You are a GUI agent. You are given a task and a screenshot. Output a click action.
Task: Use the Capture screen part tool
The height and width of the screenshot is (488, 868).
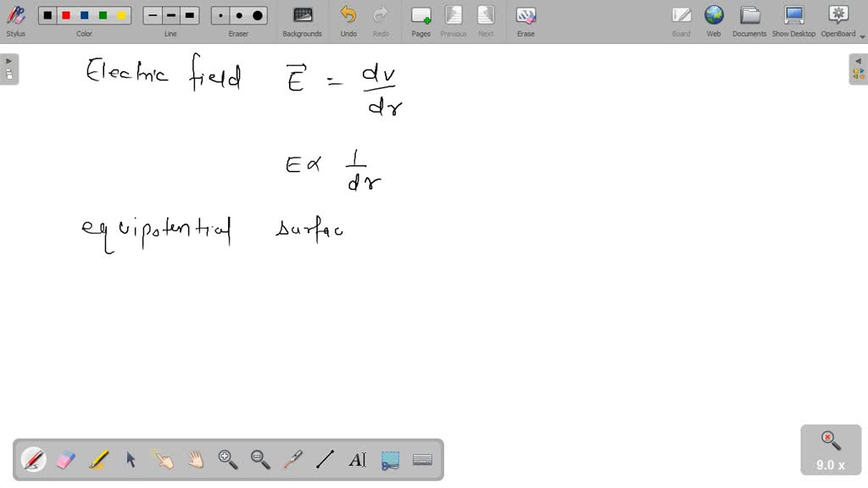(389, 459)
